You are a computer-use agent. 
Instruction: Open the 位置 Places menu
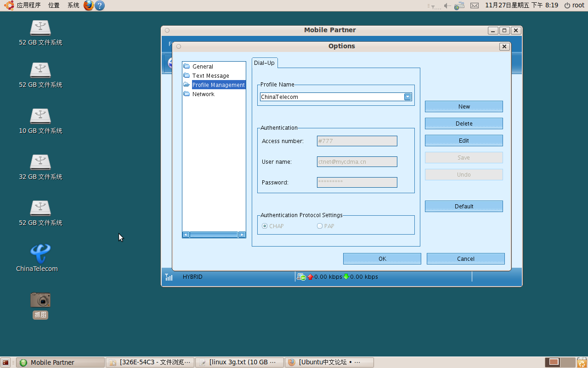pyautogui.click(x=54, y=6)
